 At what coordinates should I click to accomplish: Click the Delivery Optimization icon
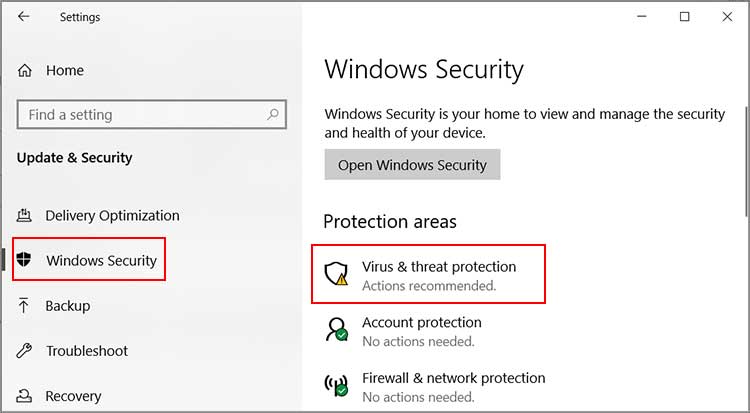pos(25,216)
